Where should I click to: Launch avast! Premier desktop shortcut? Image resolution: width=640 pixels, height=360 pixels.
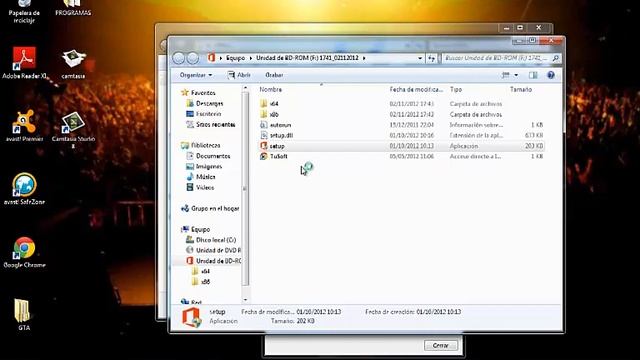[24, 126]
